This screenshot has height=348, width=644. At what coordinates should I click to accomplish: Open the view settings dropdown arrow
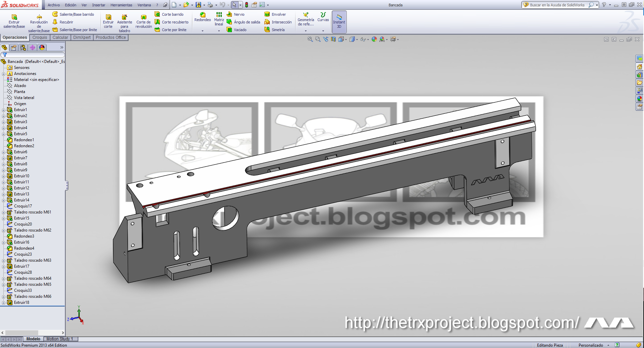398,39
